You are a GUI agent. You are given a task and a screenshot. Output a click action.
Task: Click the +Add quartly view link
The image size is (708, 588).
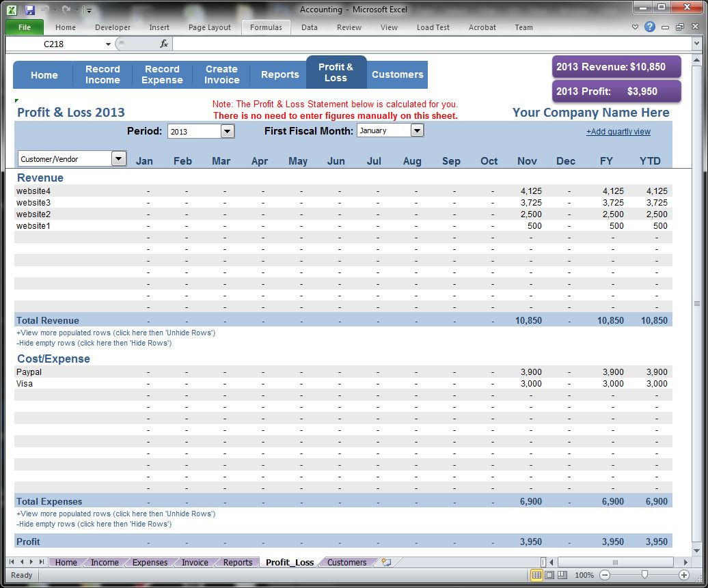click(618, 132)
